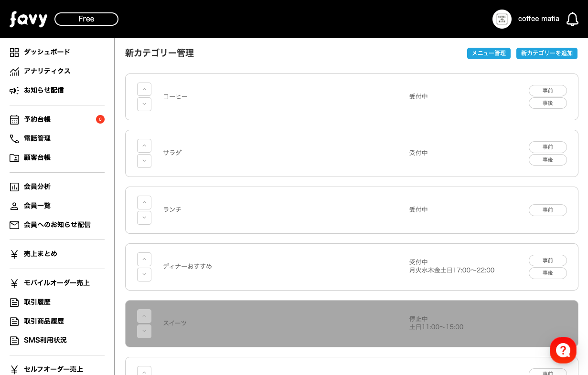
Task: Move サラダ category down
Action: click(144, 161)
